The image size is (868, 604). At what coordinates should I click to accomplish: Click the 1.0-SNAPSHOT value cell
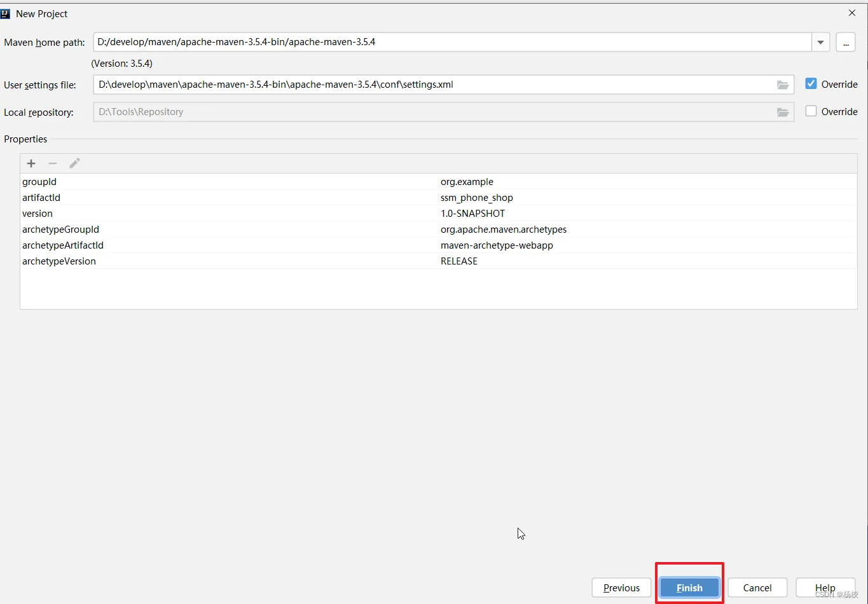(x=472, y=214)
